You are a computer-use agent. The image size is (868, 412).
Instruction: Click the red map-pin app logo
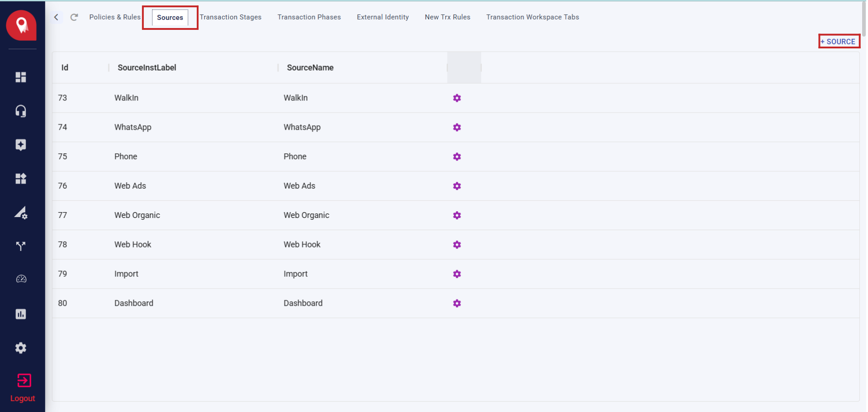point(21,25)
